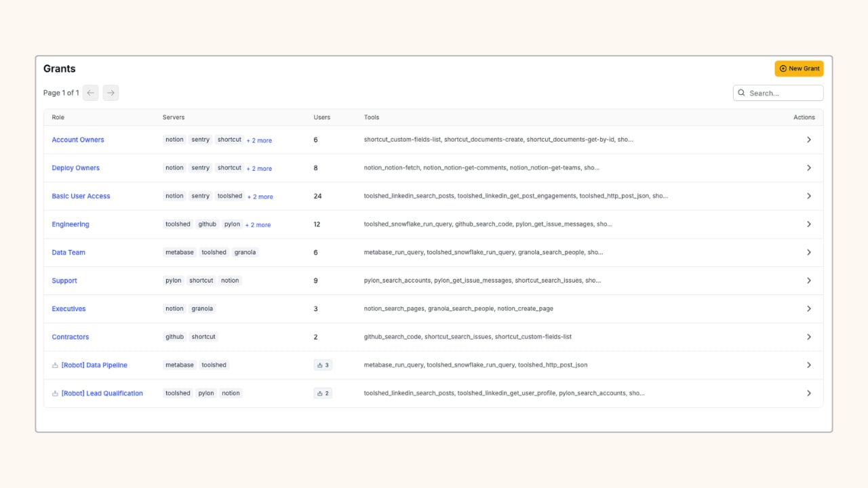Click the New Grant button
This screenshot has width=868, height=488.
pyautogui.click(x=799, y=68)
